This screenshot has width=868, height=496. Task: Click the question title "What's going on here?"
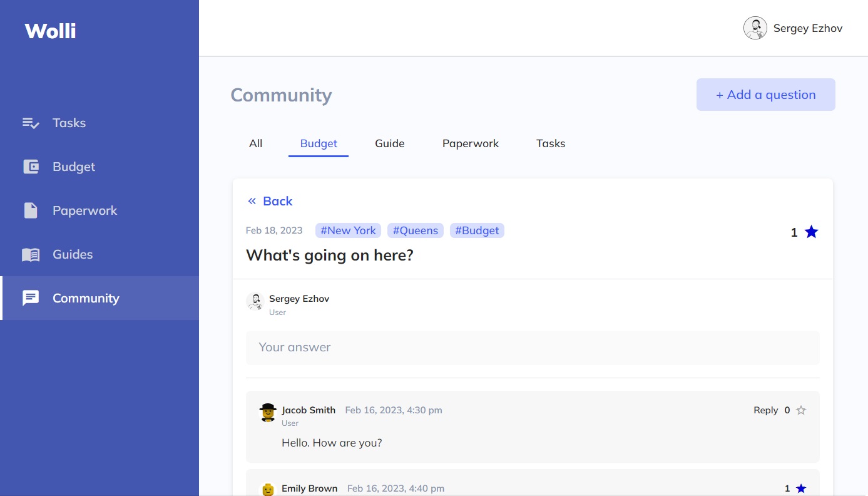click(x=330, y=256)
